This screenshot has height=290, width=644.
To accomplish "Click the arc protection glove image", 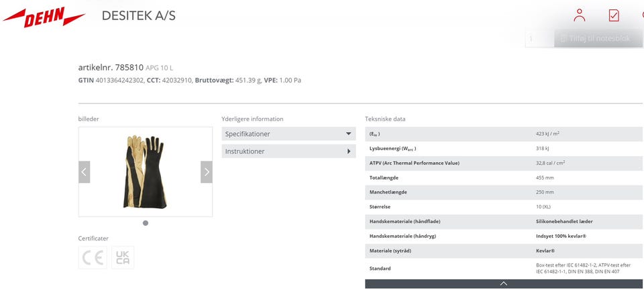I will [145, 171].
